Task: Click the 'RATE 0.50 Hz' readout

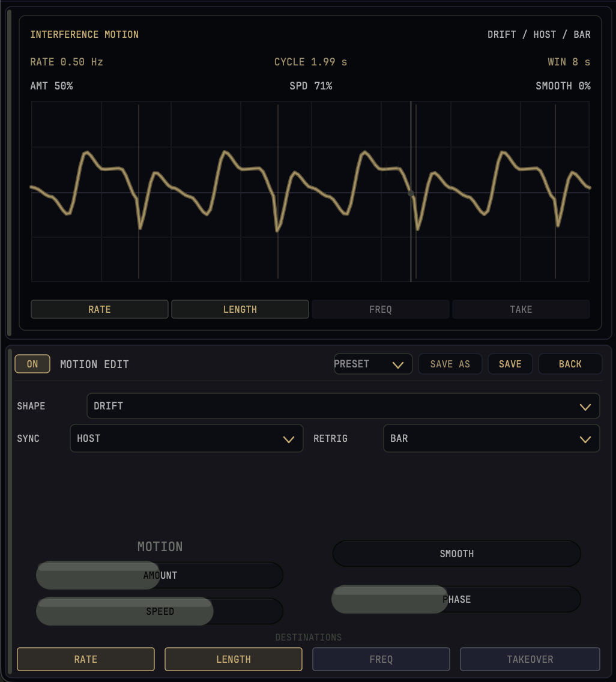Action: click(x=67, y=62)
